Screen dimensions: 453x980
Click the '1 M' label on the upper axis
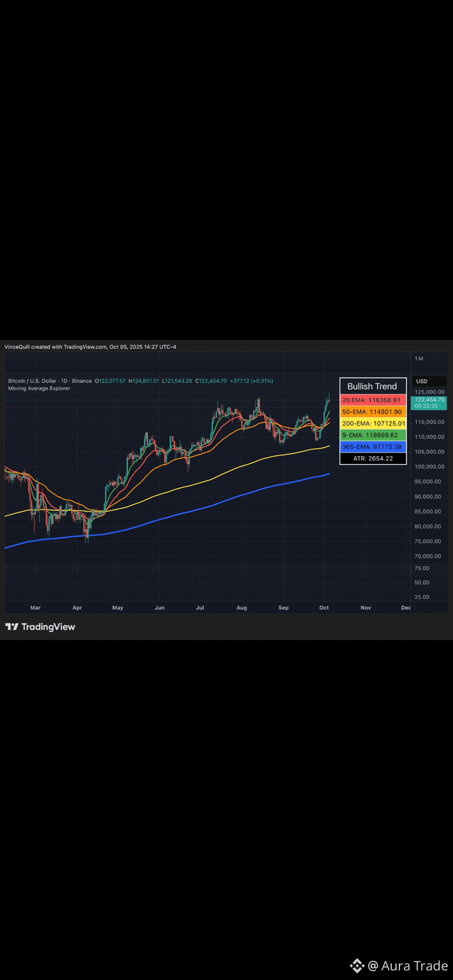click(419, 359)
